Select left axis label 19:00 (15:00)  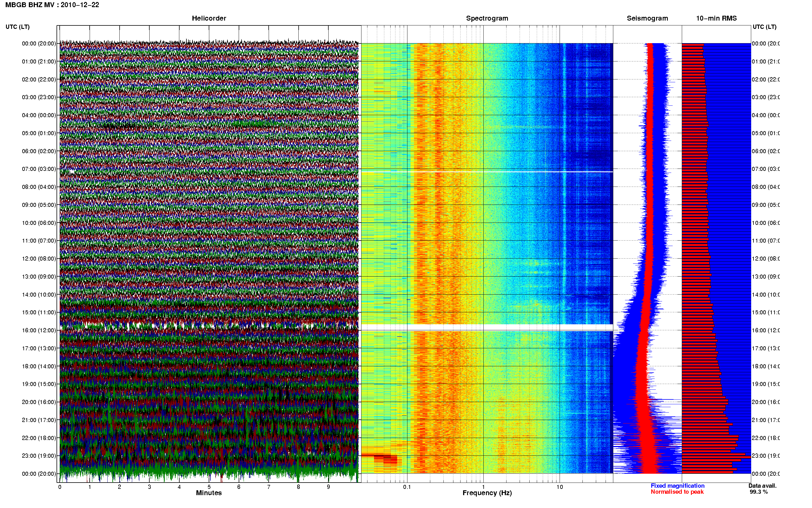click(x=39, y=384)
